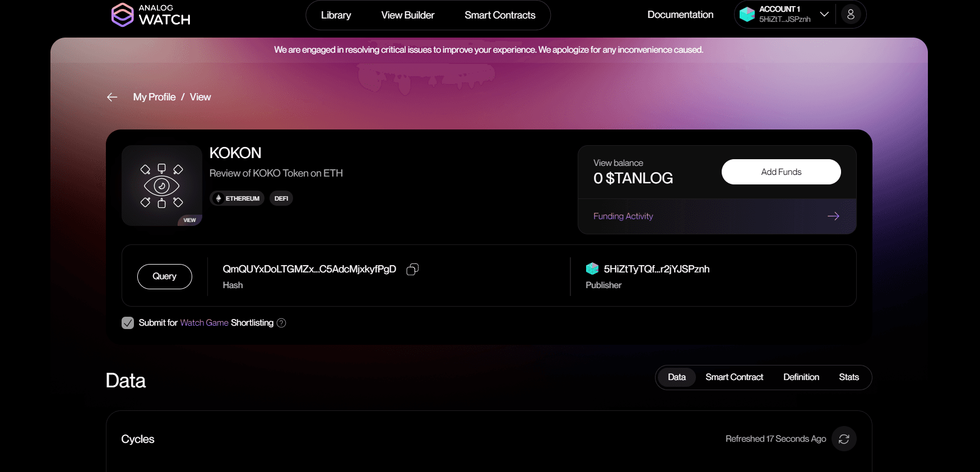The width and height of the screenshot is (980, 472).
Task: Click the Ethereum diamond icon in tag
Action: (219, 198)
